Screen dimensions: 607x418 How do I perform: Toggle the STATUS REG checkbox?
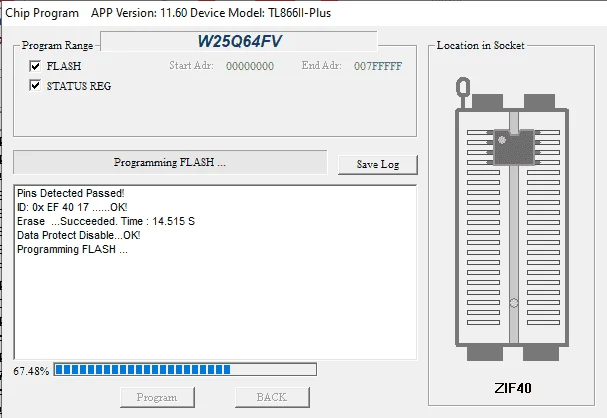pos(35,86)
